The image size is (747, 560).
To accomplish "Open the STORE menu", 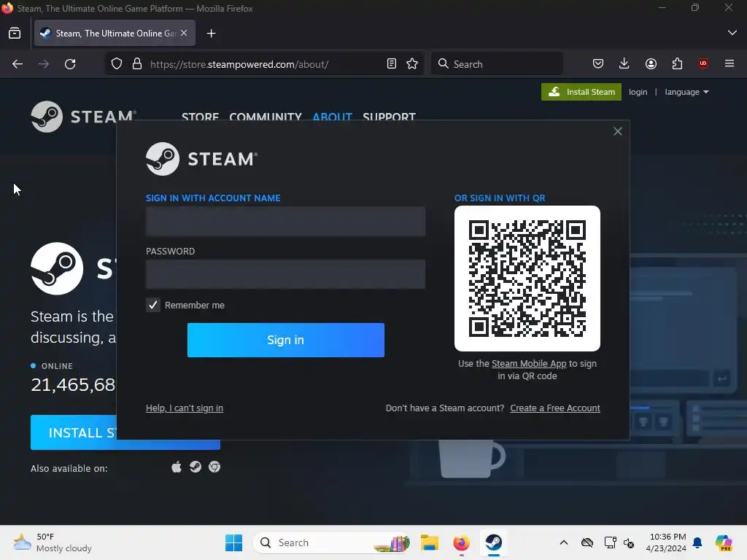I will [x=200, y=117].
